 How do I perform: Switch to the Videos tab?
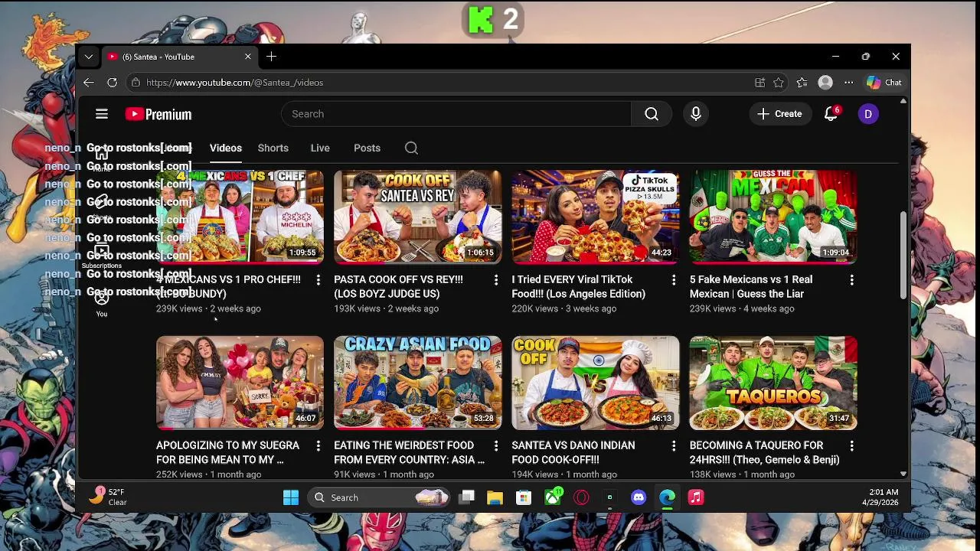[x=226, y=148]
